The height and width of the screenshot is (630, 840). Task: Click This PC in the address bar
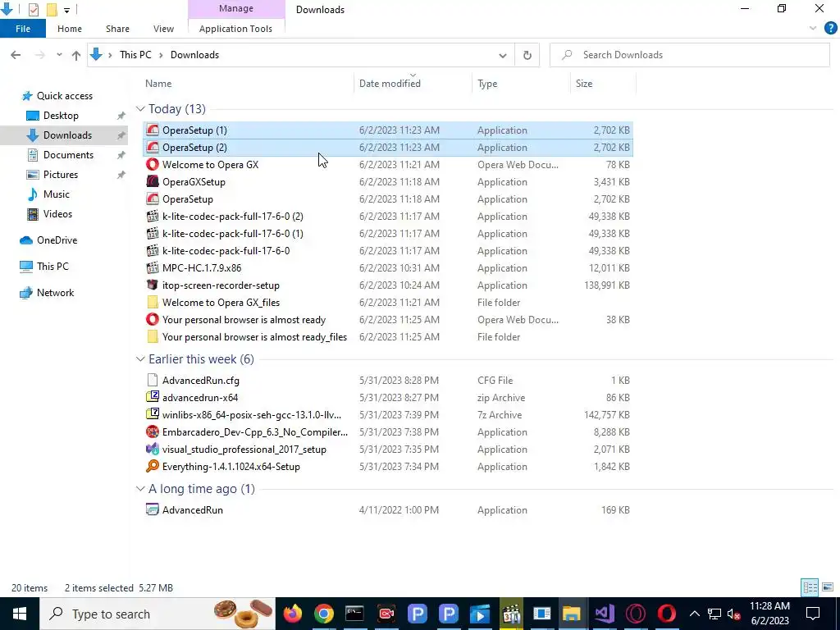[135, 55]
